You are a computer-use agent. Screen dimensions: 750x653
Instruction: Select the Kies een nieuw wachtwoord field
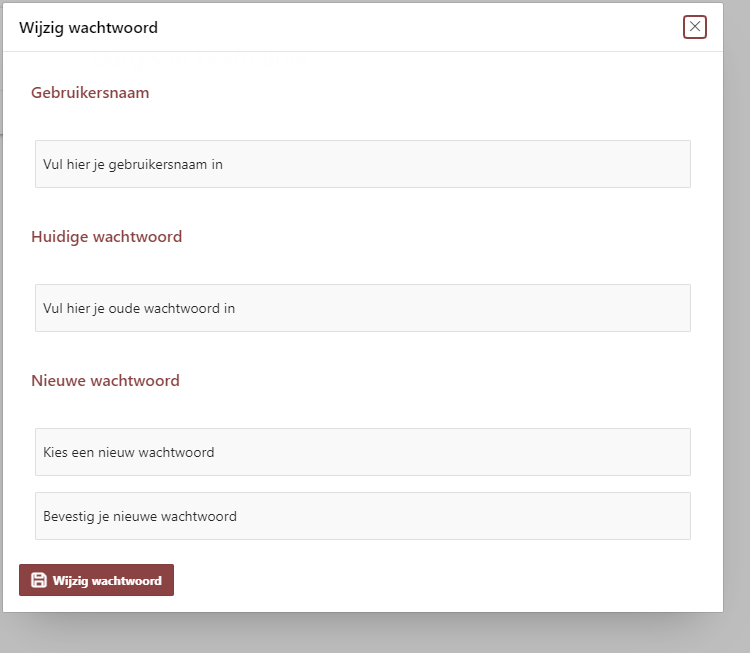click(x=363, y=452)
